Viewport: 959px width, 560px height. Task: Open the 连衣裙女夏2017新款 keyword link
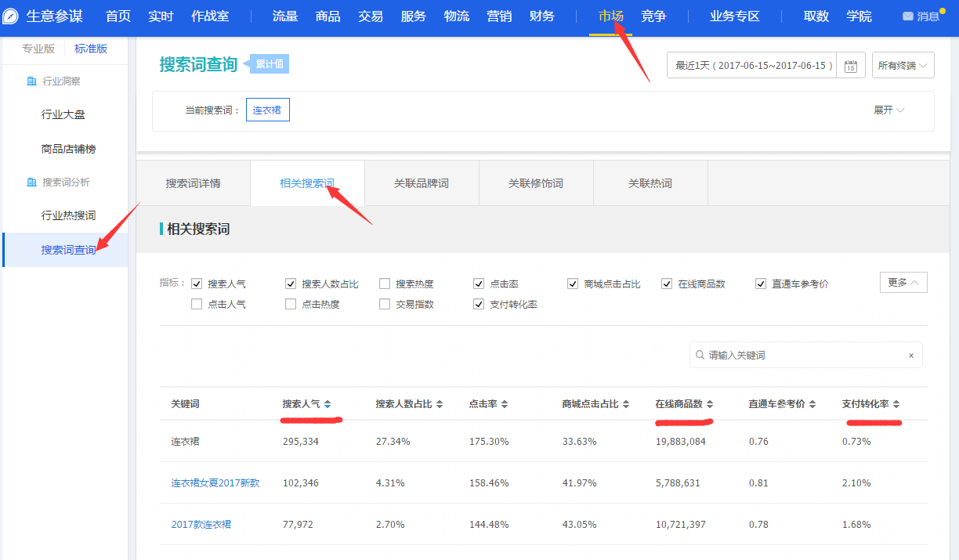(x=215, y=482)
